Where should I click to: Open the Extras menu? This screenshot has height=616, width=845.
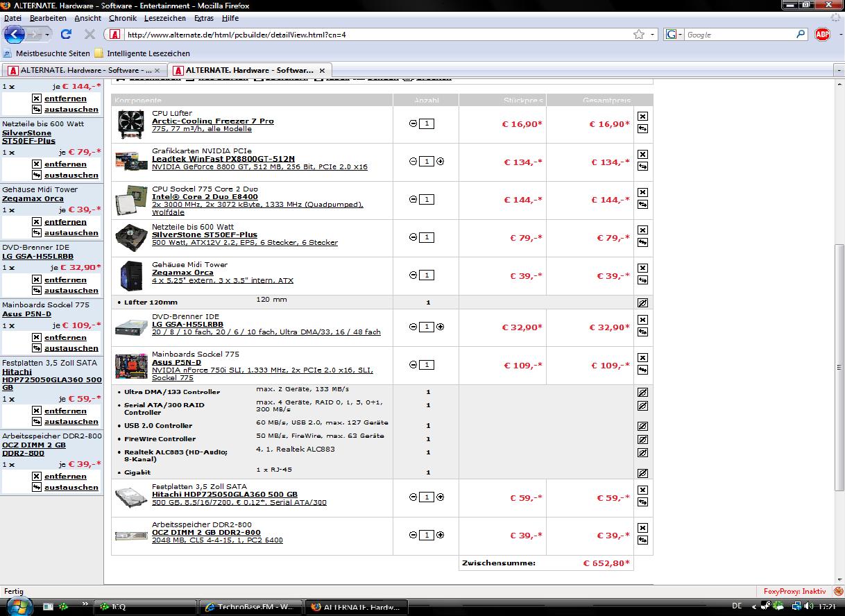point(204,18)
